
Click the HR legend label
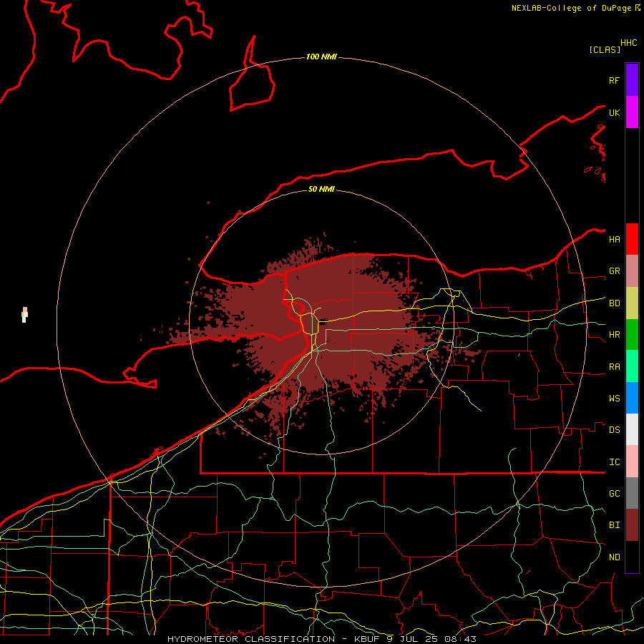pyautogui.click(x=614, y=335)
